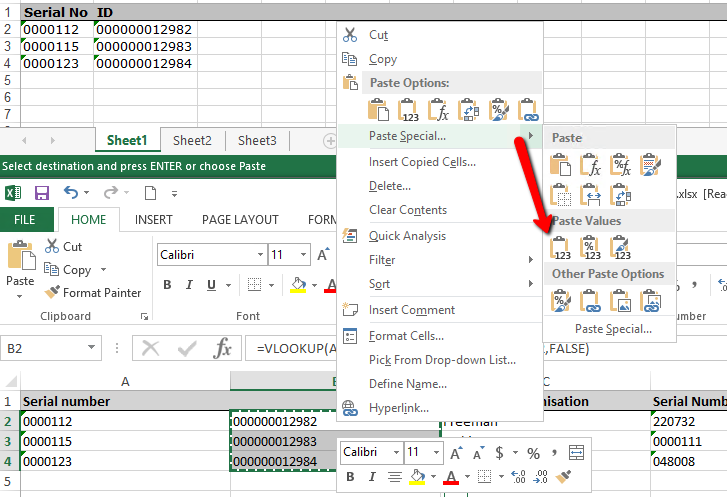This screenshot has height=497, width=727.
Task: Click large Paste button in ribbon
Action: (x=20, y=263)
